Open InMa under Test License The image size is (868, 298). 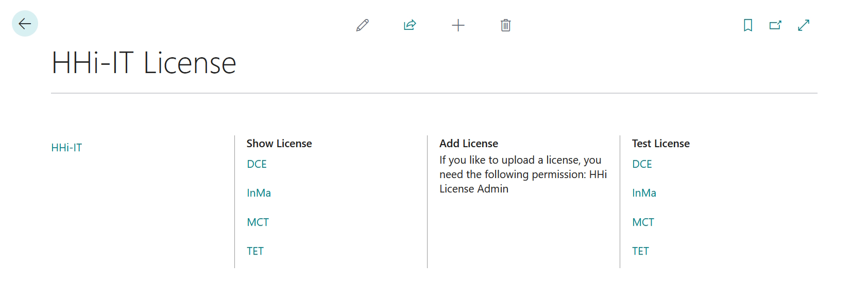[644, 193]
